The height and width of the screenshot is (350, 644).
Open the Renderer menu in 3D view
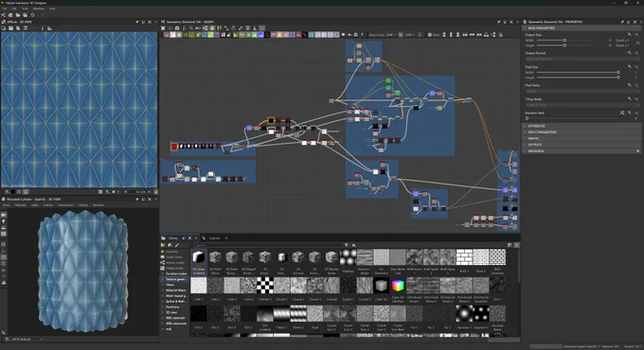(x=98, y=204)
